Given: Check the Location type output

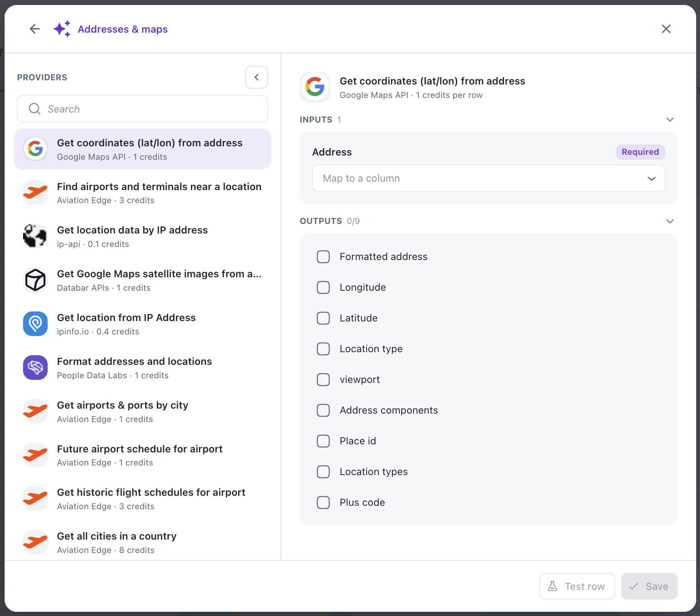Looking at the screenshot, I should (x=323, y=349).
